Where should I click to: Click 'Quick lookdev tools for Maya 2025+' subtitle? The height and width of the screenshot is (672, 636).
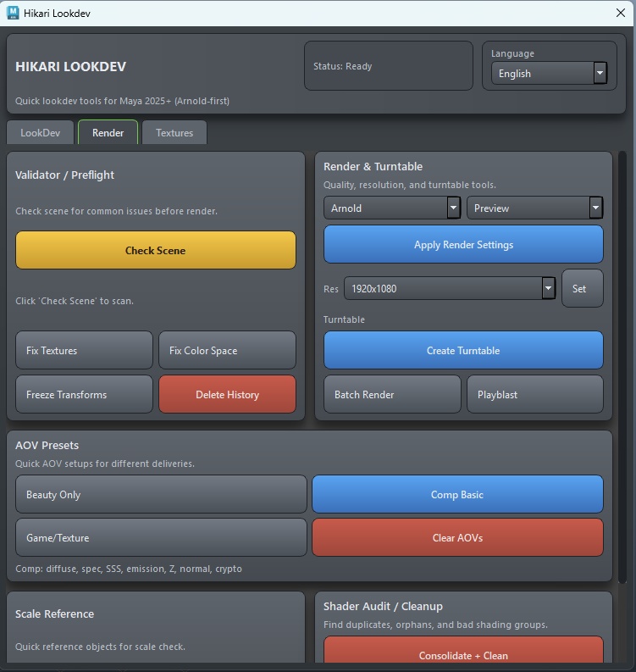(x=123, y=101)
